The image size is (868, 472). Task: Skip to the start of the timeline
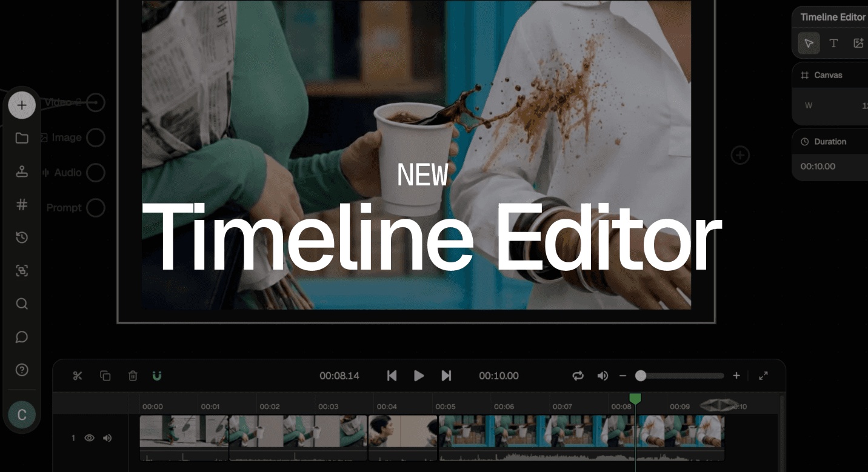392,376
